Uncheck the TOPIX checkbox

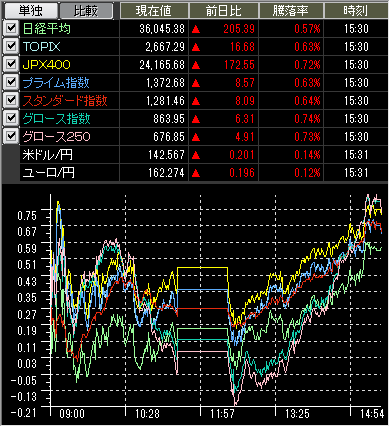11,46
